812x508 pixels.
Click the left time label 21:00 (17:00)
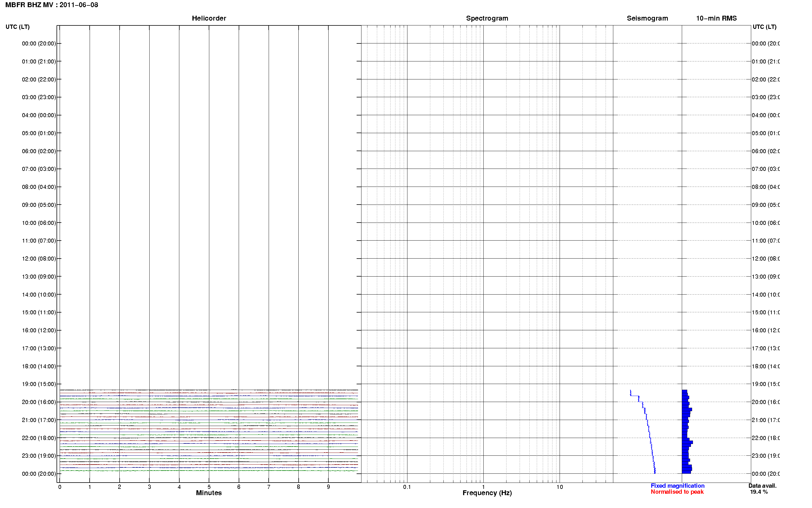point(39,420)
